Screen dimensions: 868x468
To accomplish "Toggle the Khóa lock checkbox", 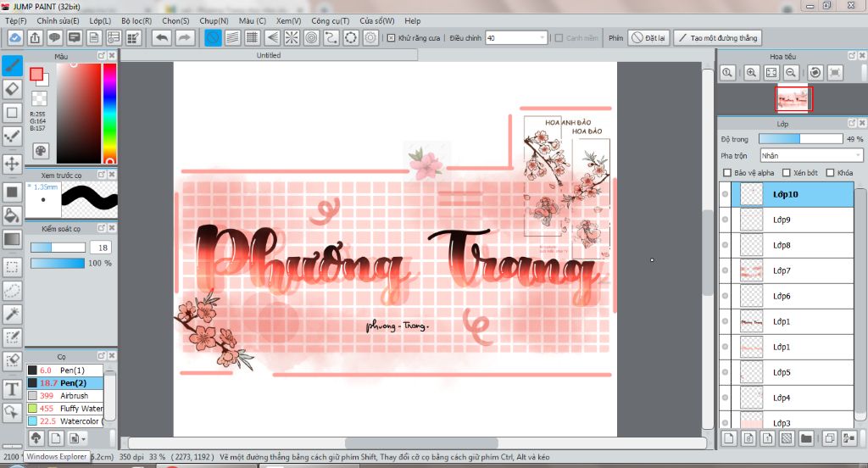I will [x=831, y=173].
